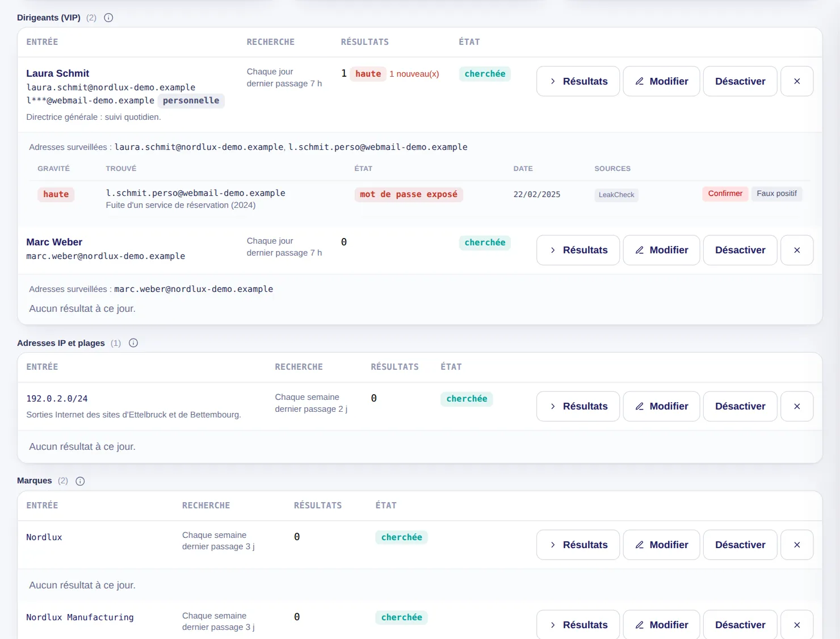Click the '1 nouveau(x)' results indicator
This screenshot has width=840, height=639.
coord(414,74)
